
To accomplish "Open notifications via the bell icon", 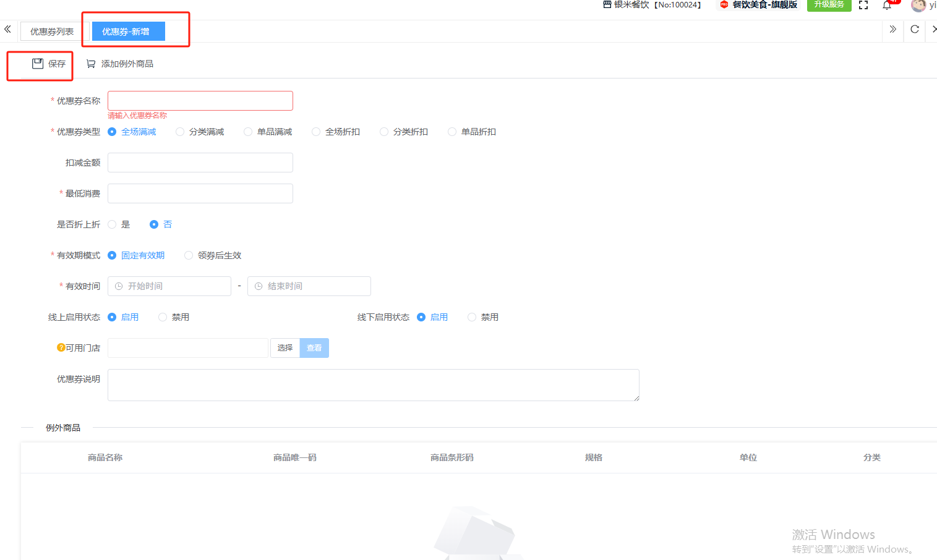I will 887,6.
